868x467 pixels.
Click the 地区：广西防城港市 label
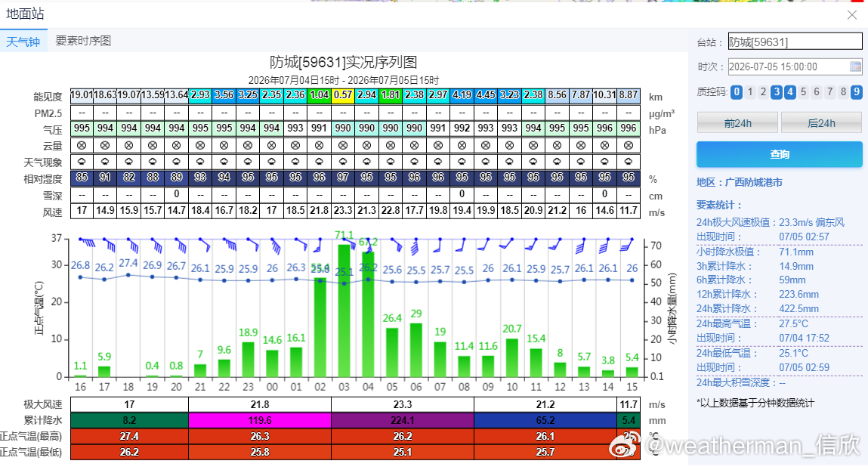coord(740,182)
